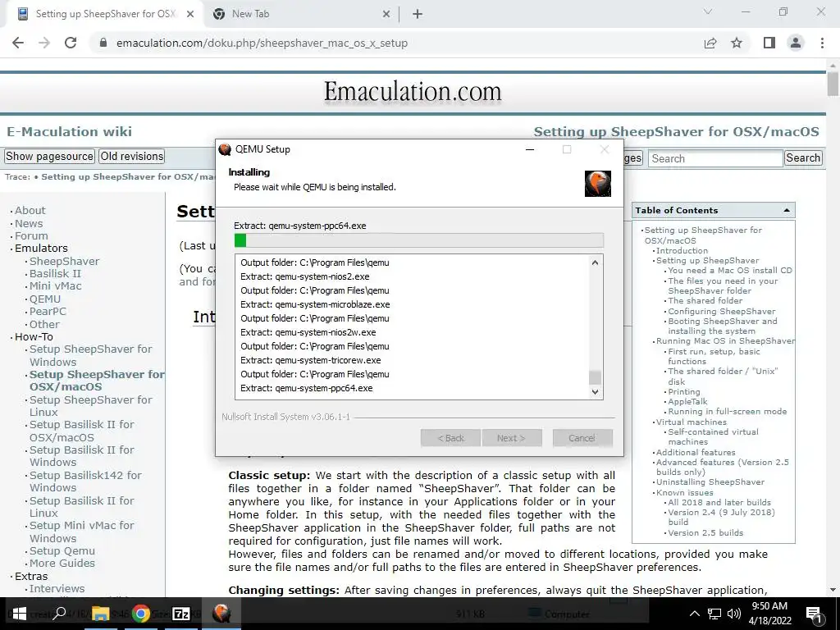Open Chrome's three-dot menu
The height and width of the screenshot is (630, 840).
(822, 43)
